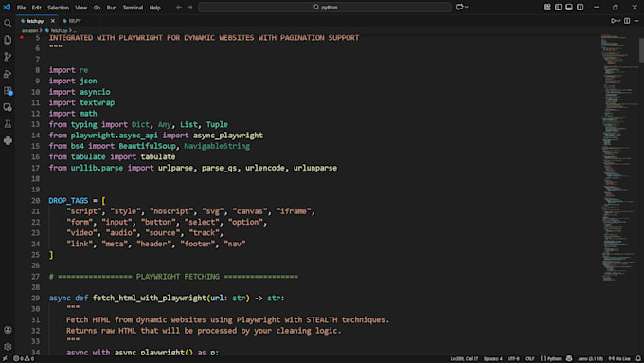Expand the breadcrumb symbol ellipsis
644x363 pixels.
point(74,31)
